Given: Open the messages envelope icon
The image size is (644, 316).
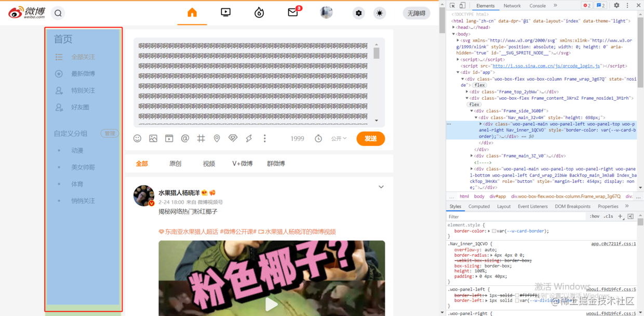Looking at the screenshot, I should [x=293, y=12].
